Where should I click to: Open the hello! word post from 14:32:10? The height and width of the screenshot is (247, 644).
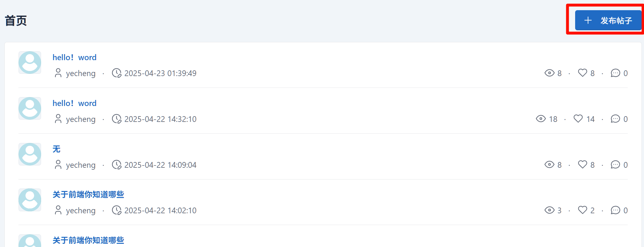pos(74,103)
